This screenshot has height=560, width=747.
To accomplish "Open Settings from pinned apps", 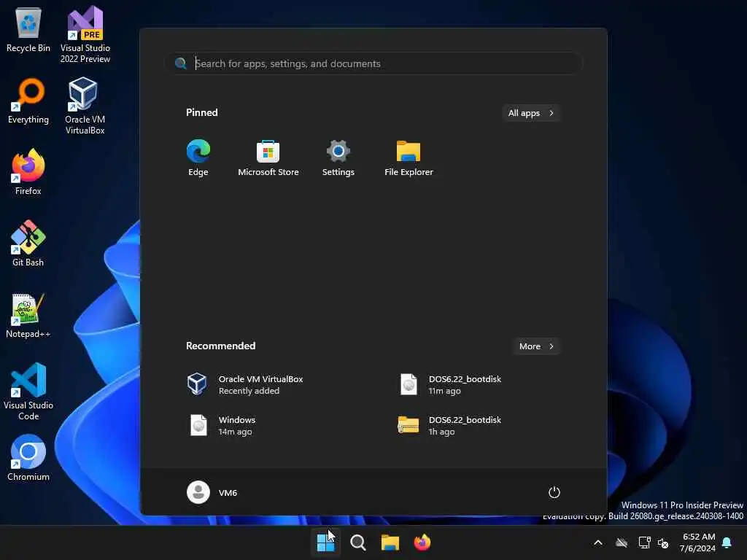I will 338,158.
